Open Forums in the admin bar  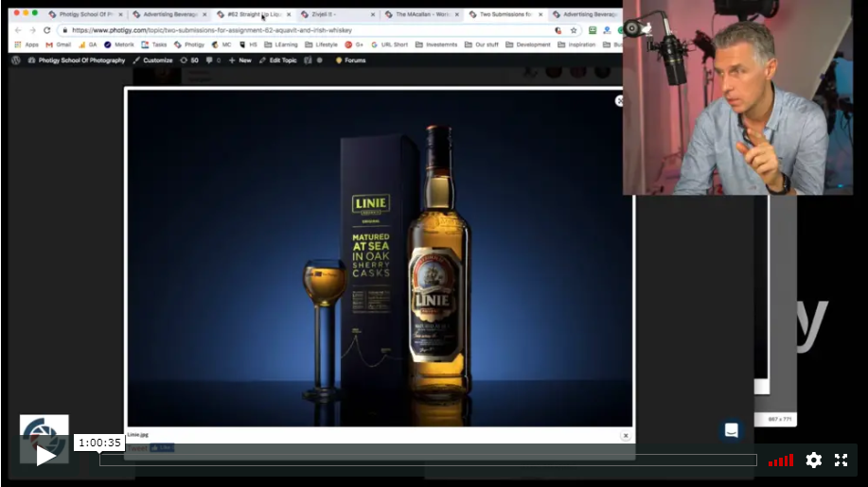[x=350, y=61]
